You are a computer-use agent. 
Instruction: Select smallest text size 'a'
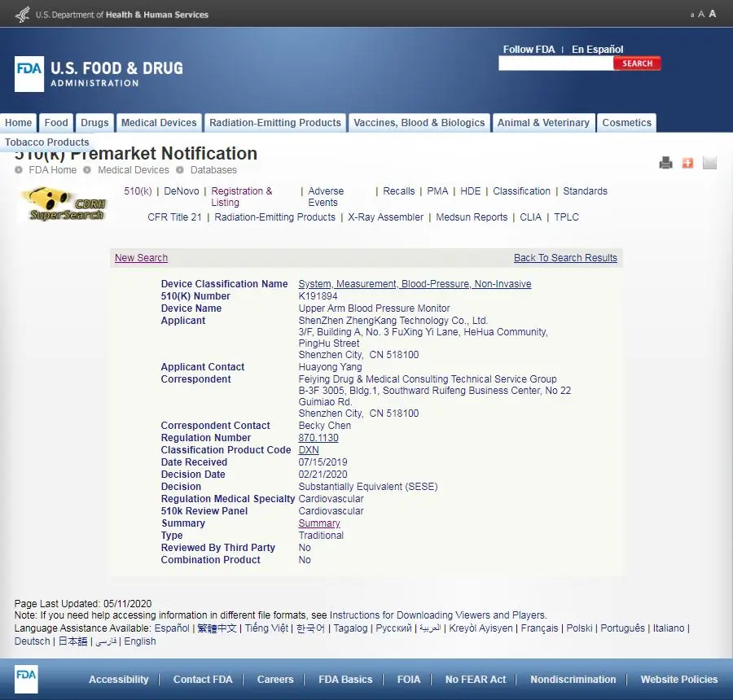tap(692, 15)
